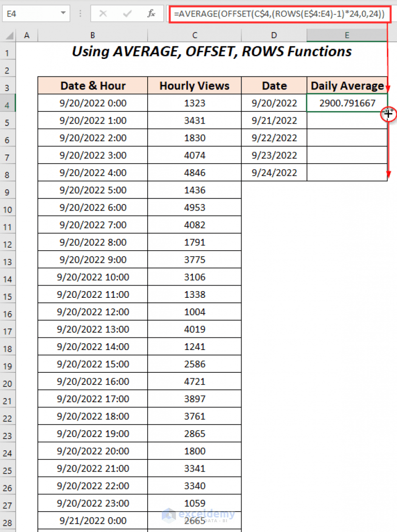Select column E header
Image resolution: width=397 pixels, height=532 pixels.
(347, 35)
